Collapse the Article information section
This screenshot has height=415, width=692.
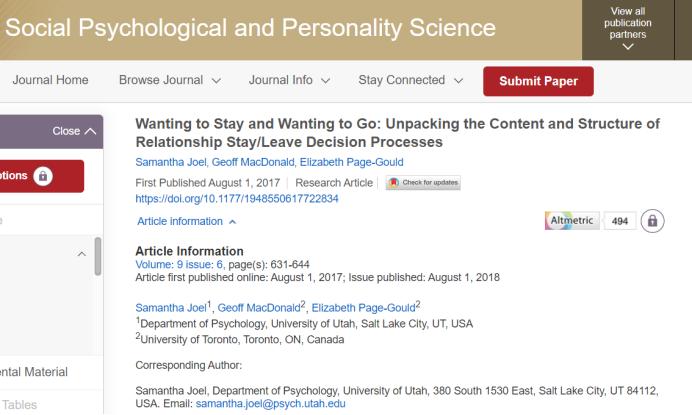click(187, 221)
